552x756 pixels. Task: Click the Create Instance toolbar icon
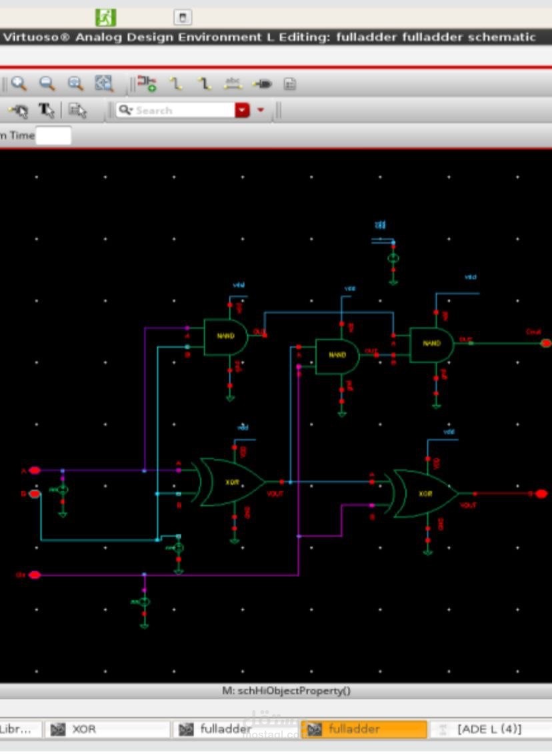click(147, 83)
